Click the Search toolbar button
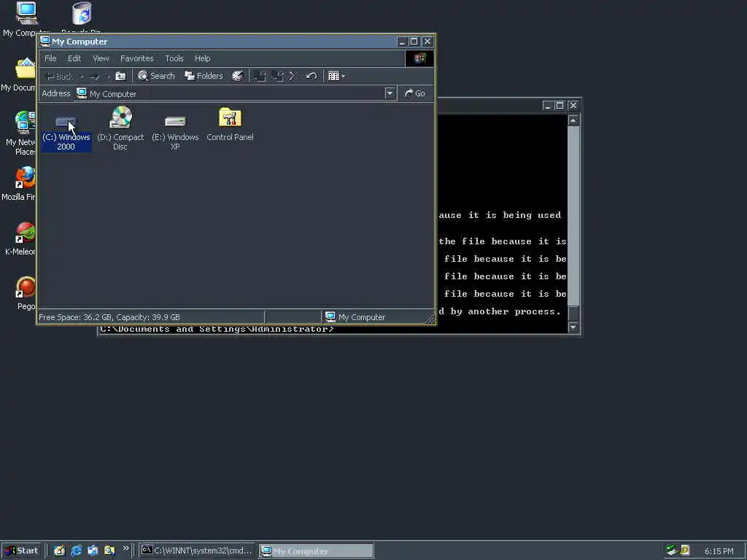The height and width of the screenshot is (560, 747). (x=156, y=76)
